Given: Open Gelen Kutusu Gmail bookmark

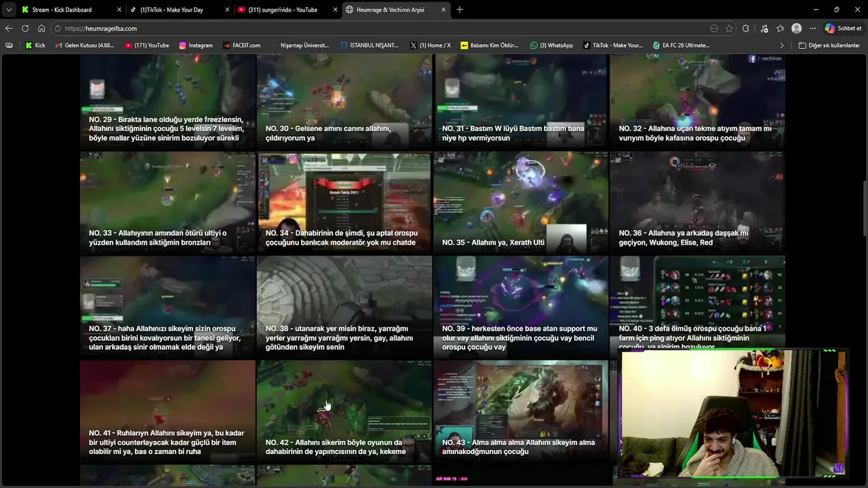Looking at the screenshot, I should [x=85, y=45].
